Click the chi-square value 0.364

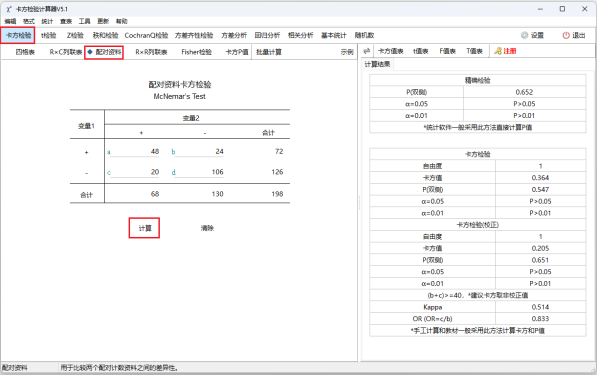[540, 178]
